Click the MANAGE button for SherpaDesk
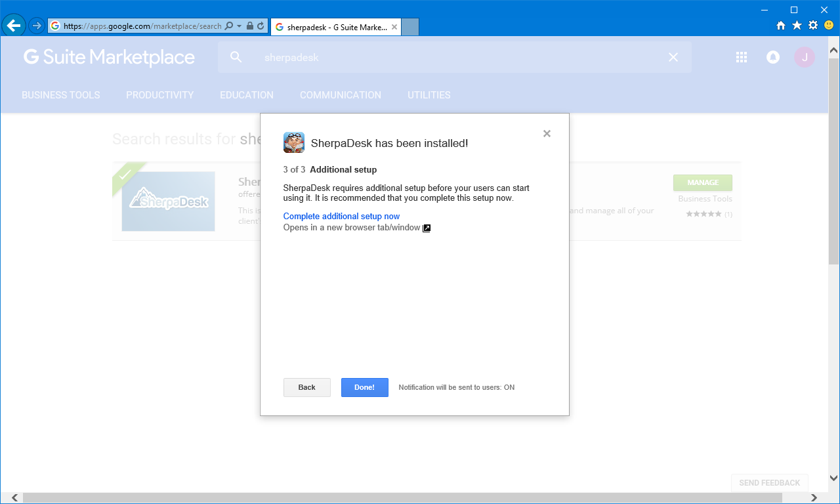 pyautogui.click(x=702, y=182)
